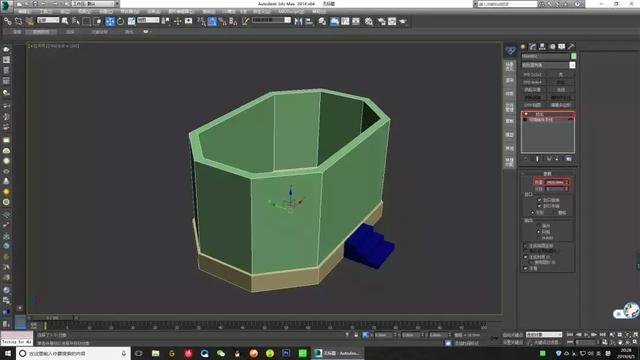Screen dimensions: 640x360
Task: Click the Render Production teapot icon
Action: point(403,21)
